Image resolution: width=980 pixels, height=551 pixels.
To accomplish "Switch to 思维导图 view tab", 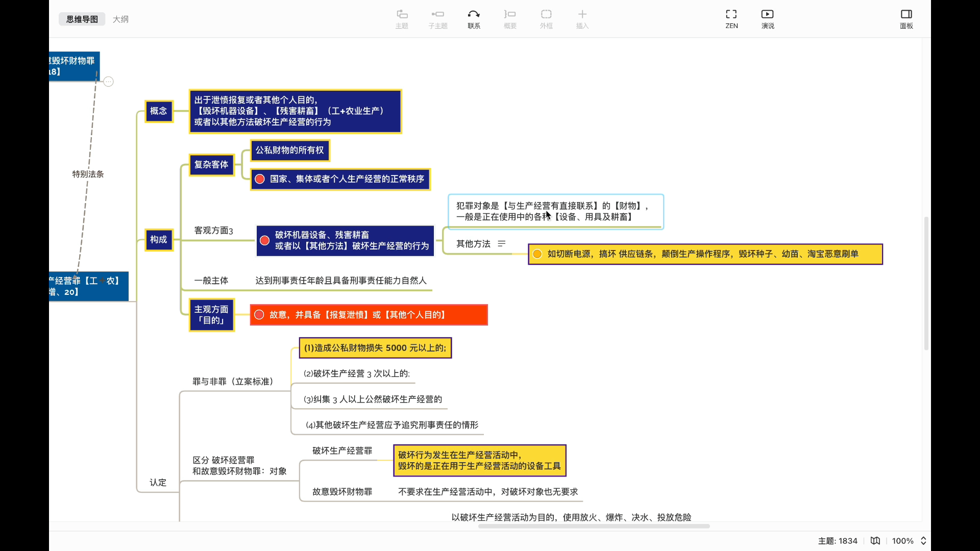I will (82, 19).
